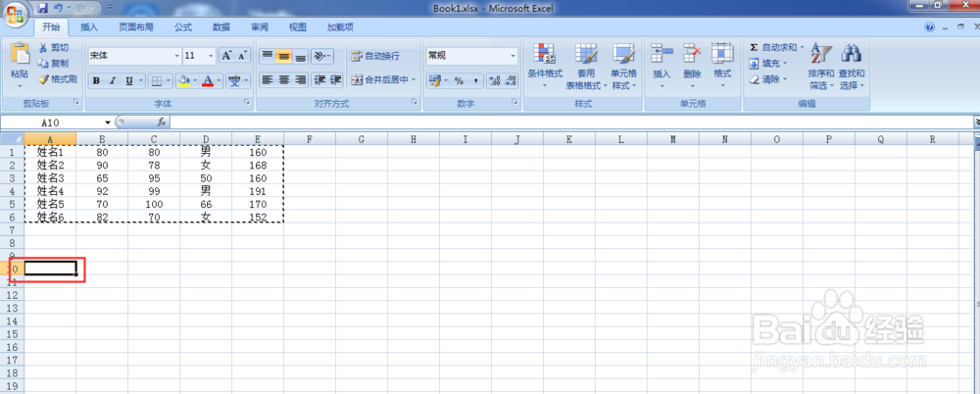Open the Name Box dropdown arrow

[x=108, y=122]
